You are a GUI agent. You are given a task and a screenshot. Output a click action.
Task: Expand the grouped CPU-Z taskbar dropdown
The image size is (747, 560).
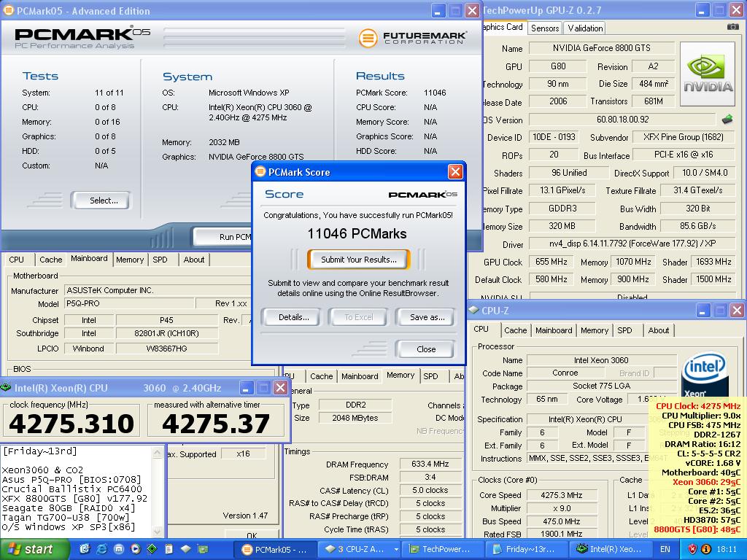tap(396, 550)
